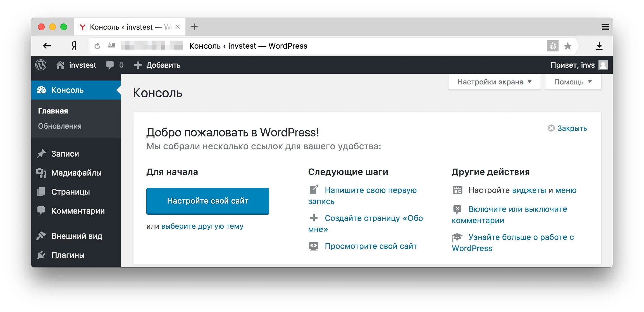Toggle reader mode icon in address bar
Image resolution: width=644 pixels, height=312 pixels.
(112, 46)
